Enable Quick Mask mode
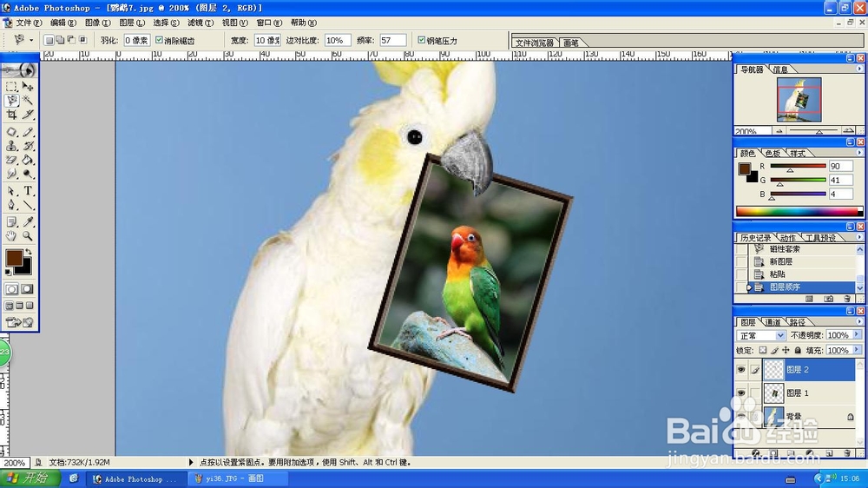The image size is (868, 488). (27, 289)
